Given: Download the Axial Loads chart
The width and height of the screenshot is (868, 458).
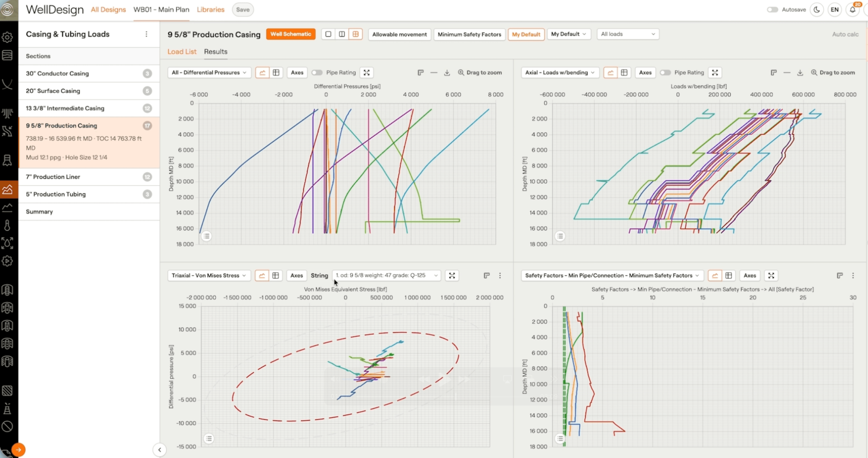Looking at the screenshot, I should [800, 72].
